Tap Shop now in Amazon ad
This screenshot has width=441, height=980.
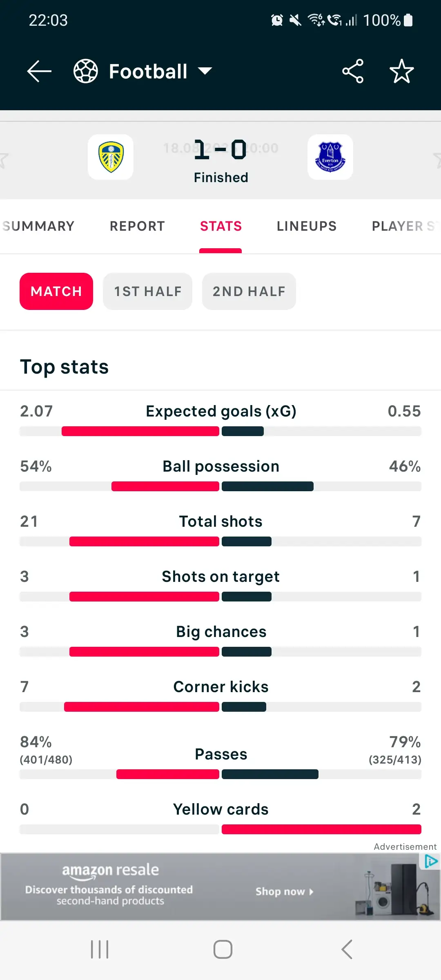tap(284, 891)
